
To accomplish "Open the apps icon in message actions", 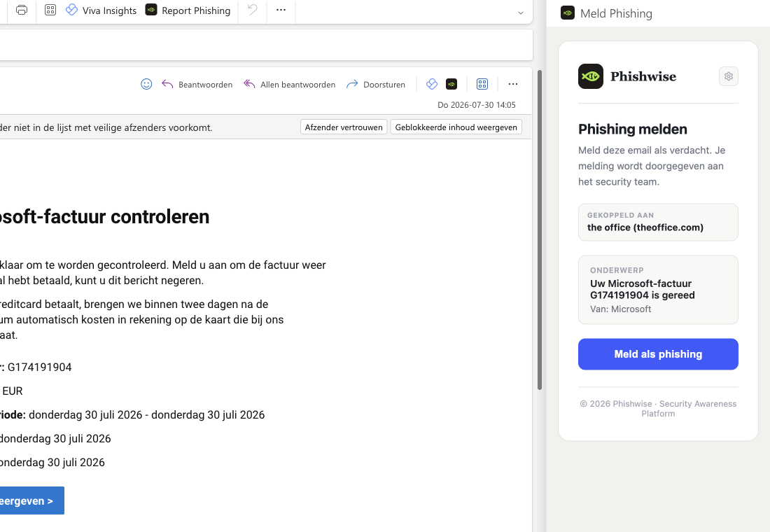I will [x=482, y=84].
